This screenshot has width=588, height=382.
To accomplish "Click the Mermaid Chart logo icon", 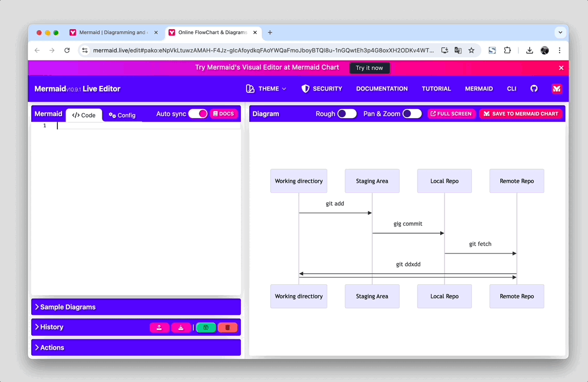I will [556, 88].
